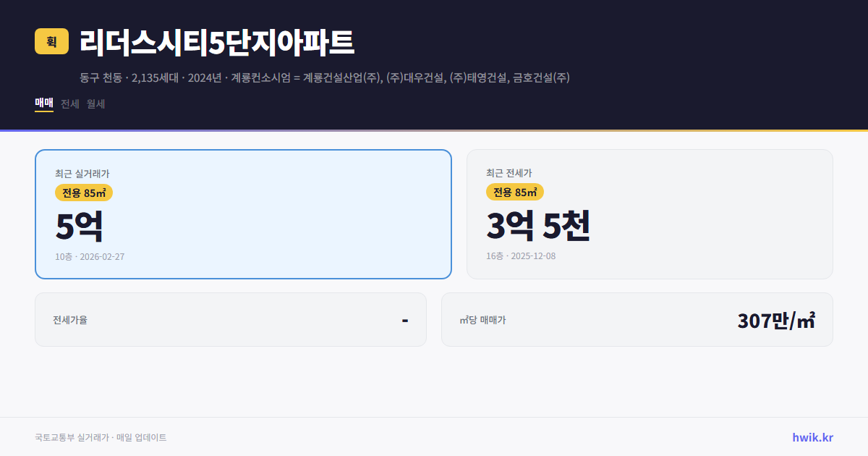Open the 전세가율 card
This screenshot has height=456, width=868.
[x=231, y=319]
